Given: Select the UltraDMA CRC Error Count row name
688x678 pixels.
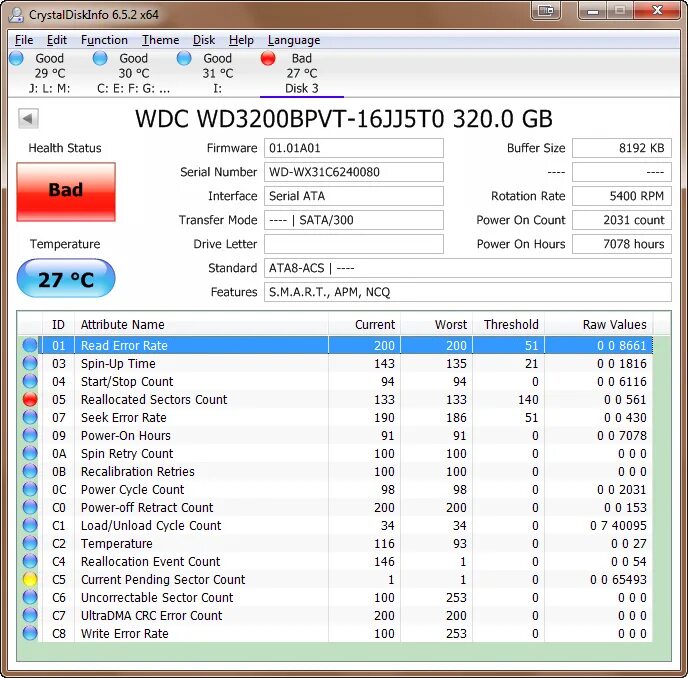Looking at the screenshot, I should (x=152, y=615).
